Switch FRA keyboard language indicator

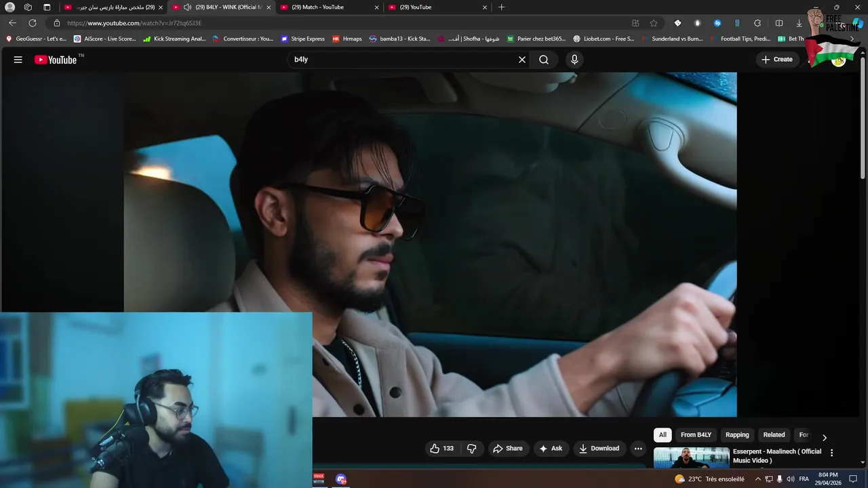point(804,479)
